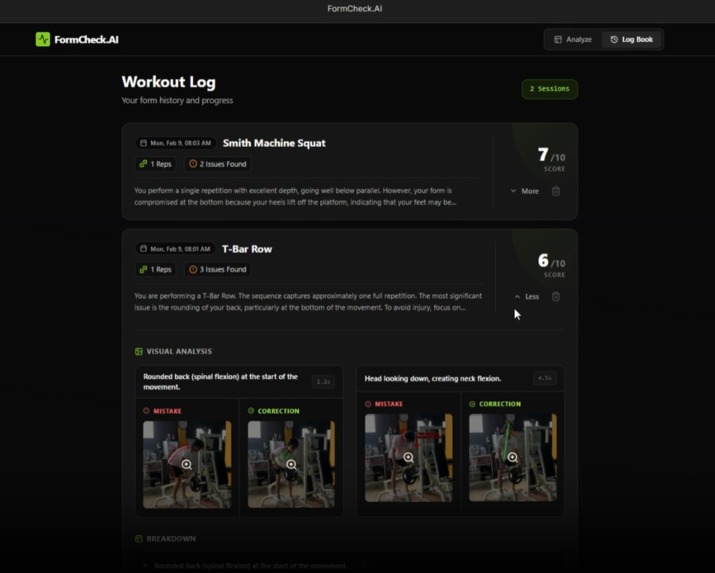This screenshot has height=573, width=715.
Task: Expand Smith Machine Squat with More
Action: pyautogui.click(x=525, y=191)
